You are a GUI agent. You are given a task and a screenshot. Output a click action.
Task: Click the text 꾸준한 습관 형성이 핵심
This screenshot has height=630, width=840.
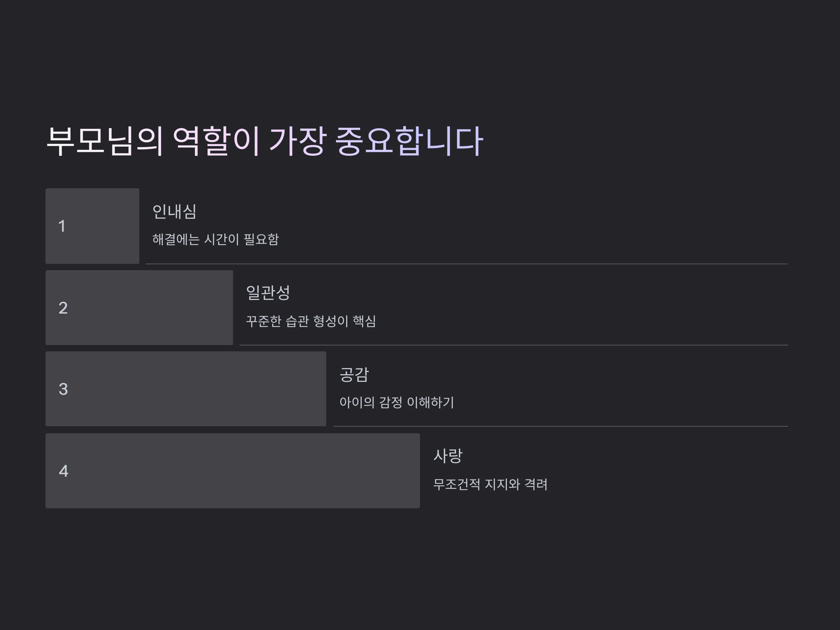click(311, 321)
